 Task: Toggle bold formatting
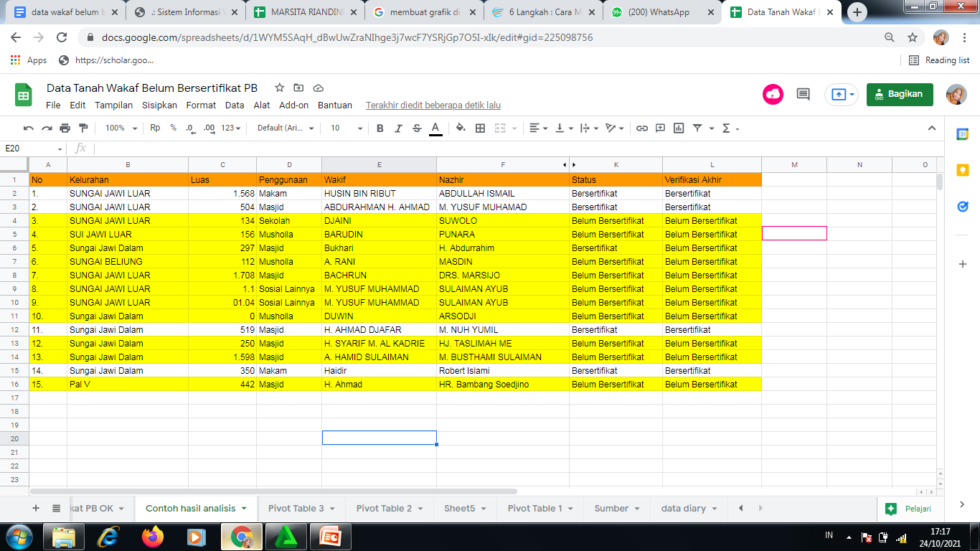coord(380,128)
